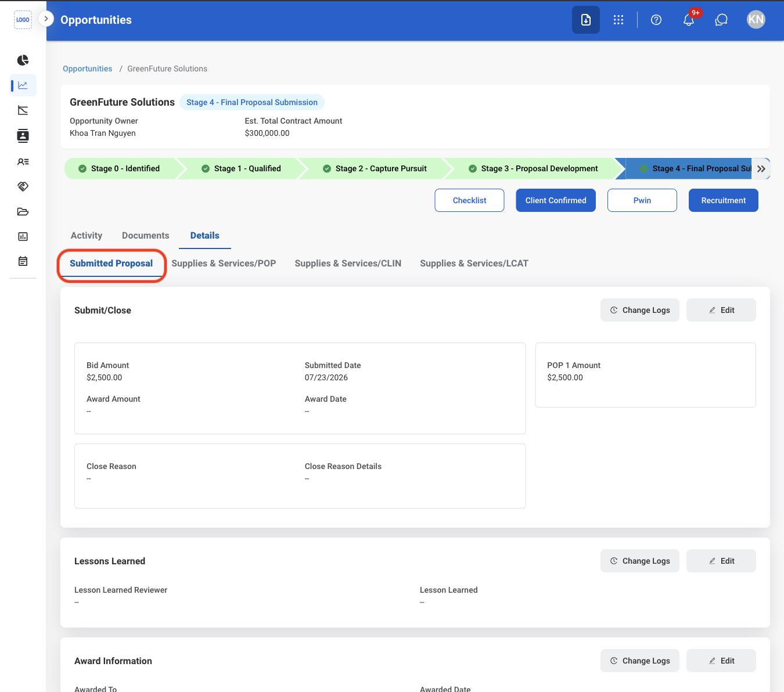Select Stage 0 - Identified step

[120, 168]
